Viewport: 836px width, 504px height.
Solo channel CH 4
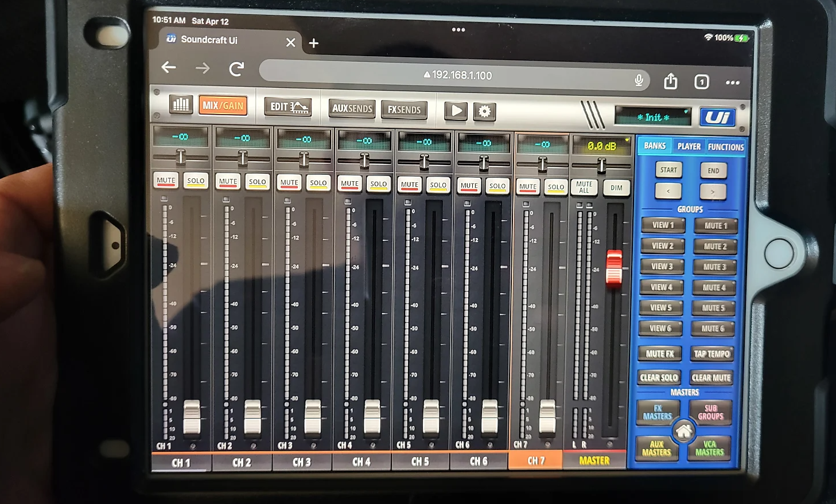pyautogui.click(x=379, y=184)
